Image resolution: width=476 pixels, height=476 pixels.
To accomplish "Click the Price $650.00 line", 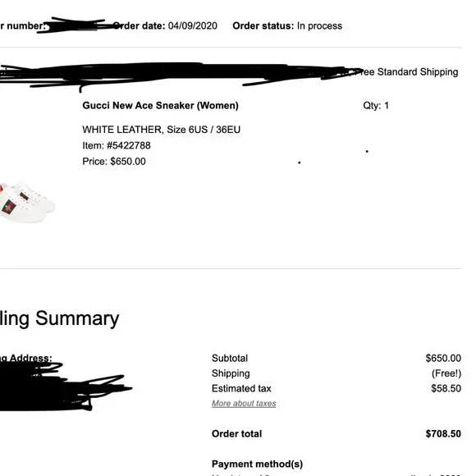I will pyautogui.click(x=114, y=161).
